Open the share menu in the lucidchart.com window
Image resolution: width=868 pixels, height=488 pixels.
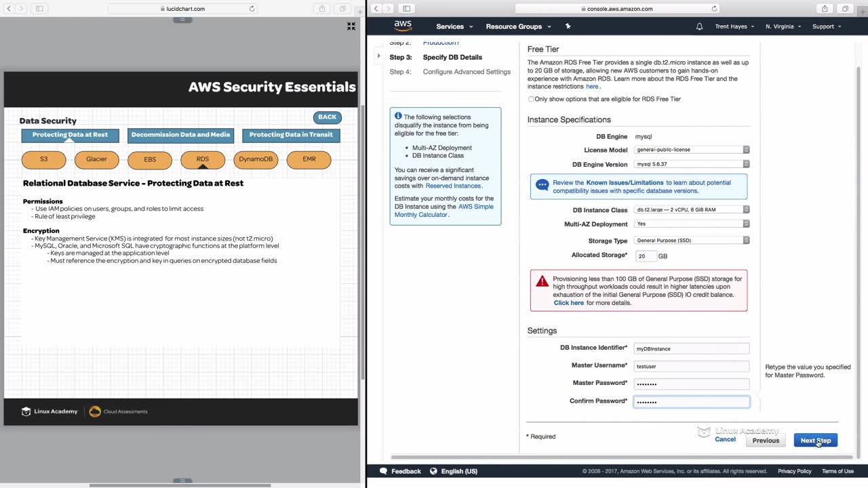click(x=322, y=9)
